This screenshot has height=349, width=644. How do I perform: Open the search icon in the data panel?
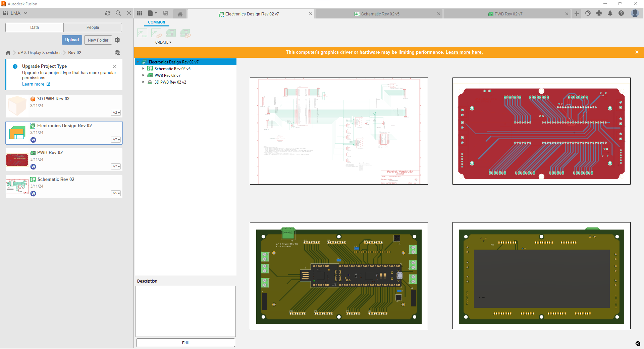[118, 13]
